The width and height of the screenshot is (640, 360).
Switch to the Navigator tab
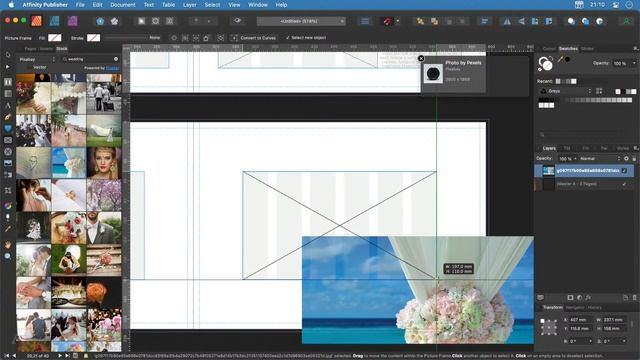pyautogui.click(x=575, y=308)
